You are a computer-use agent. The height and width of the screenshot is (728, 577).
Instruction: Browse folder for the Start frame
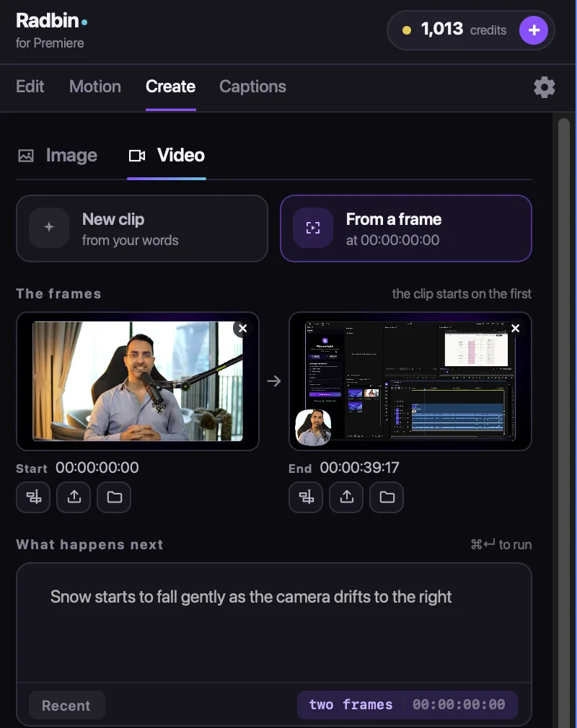(x=114, y=497)
